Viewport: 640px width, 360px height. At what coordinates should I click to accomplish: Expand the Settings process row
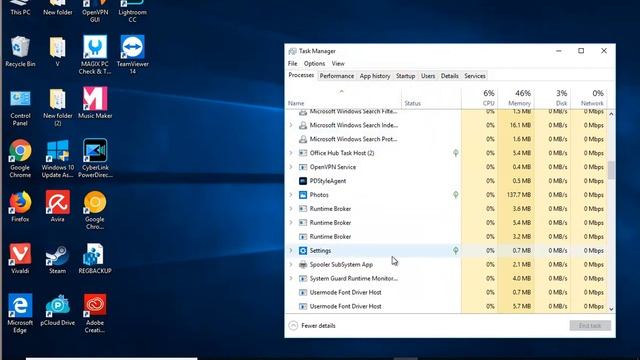coord(291,251)
